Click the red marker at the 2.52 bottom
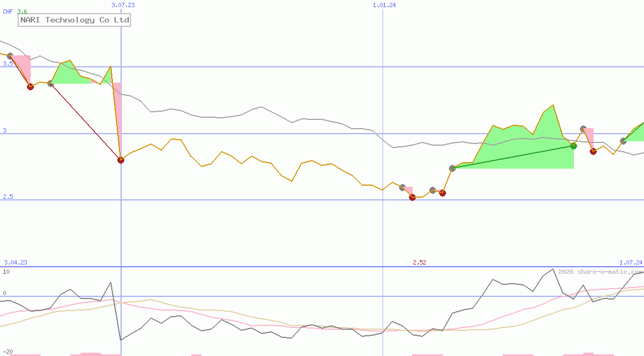 click(x=412, y=198)
